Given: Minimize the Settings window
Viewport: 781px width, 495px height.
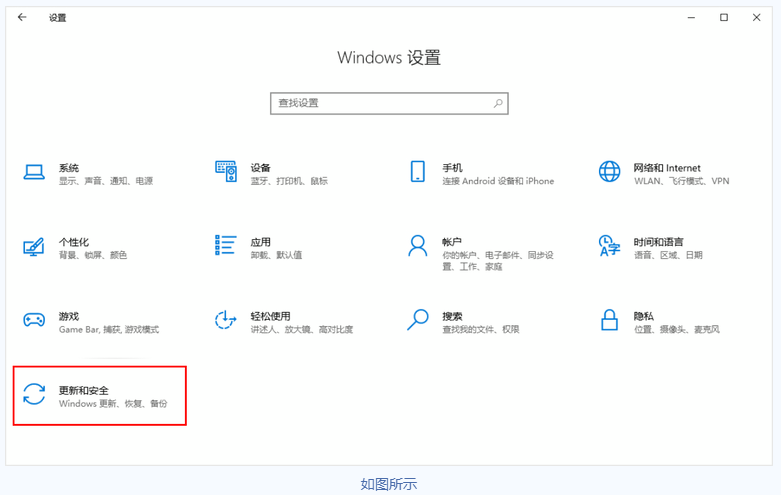Looking at the screenshot, I should click(x=691, y=17).
